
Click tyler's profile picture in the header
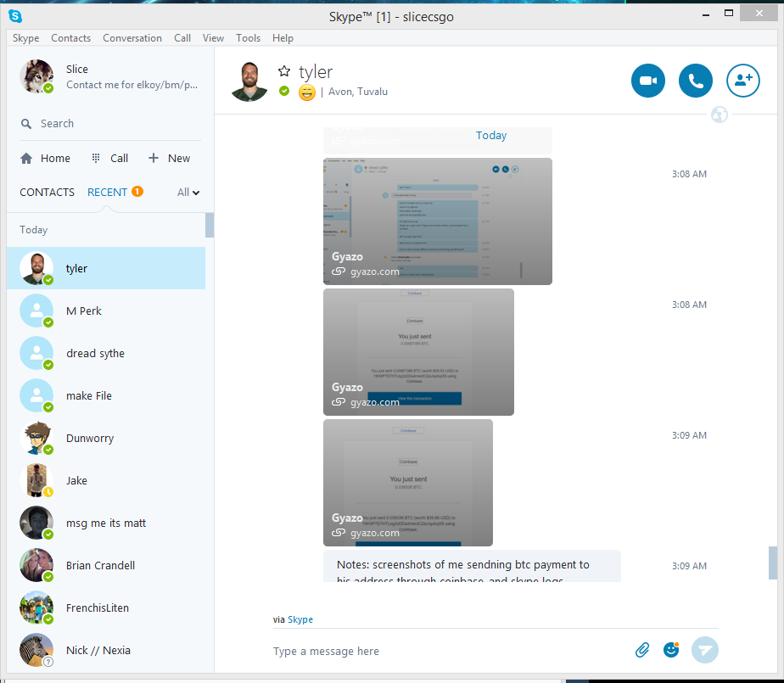[x=249, y=81]
